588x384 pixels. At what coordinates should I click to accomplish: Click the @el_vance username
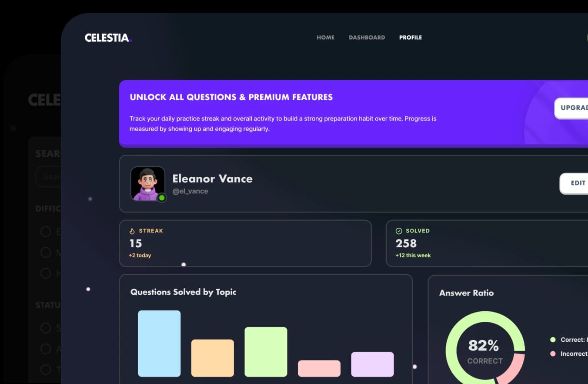(190, 191)
